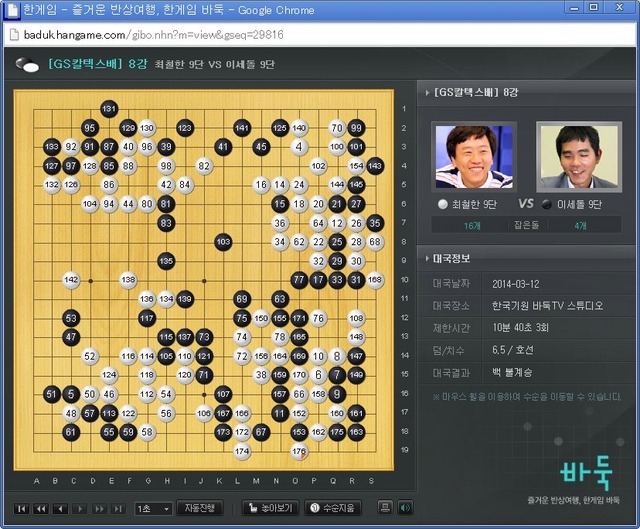Click the page icon in the address bar
The width and height of the screenshot is (640, 529).
click(14, 35)
